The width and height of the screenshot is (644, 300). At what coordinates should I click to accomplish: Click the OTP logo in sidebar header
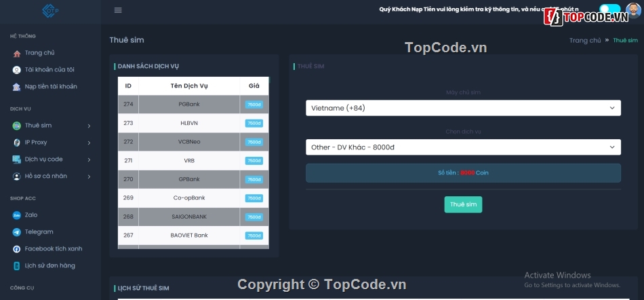51,11
